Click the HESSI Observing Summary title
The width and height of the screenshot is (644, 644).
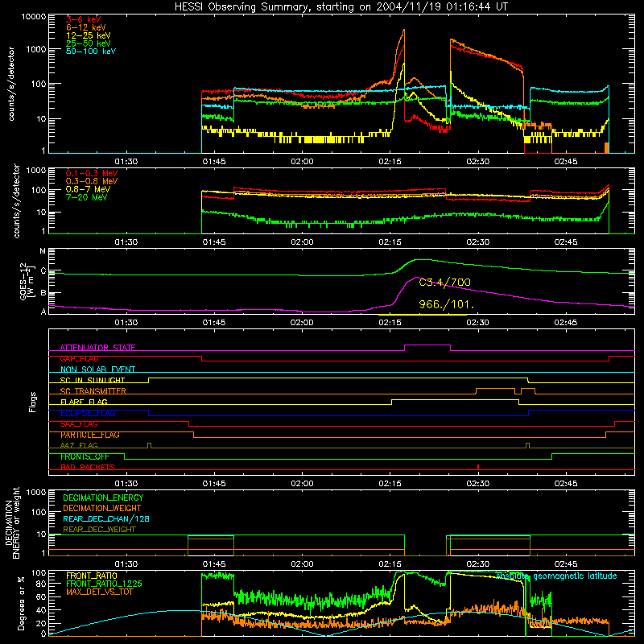[341, 6]
